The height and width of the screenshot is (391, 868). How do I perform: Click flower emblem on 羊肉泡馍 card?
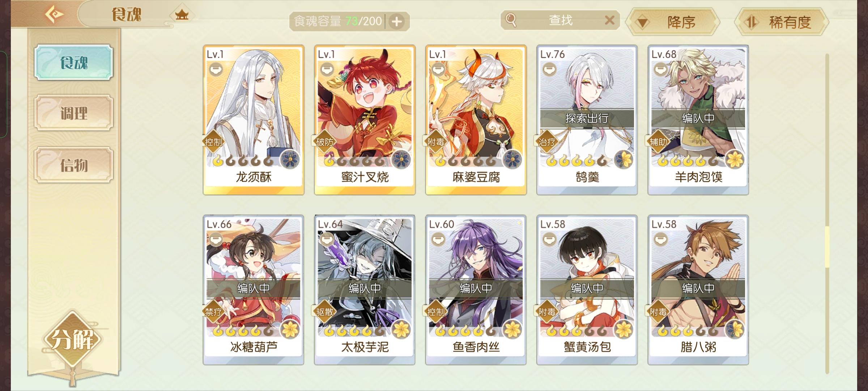pos(735,159)
